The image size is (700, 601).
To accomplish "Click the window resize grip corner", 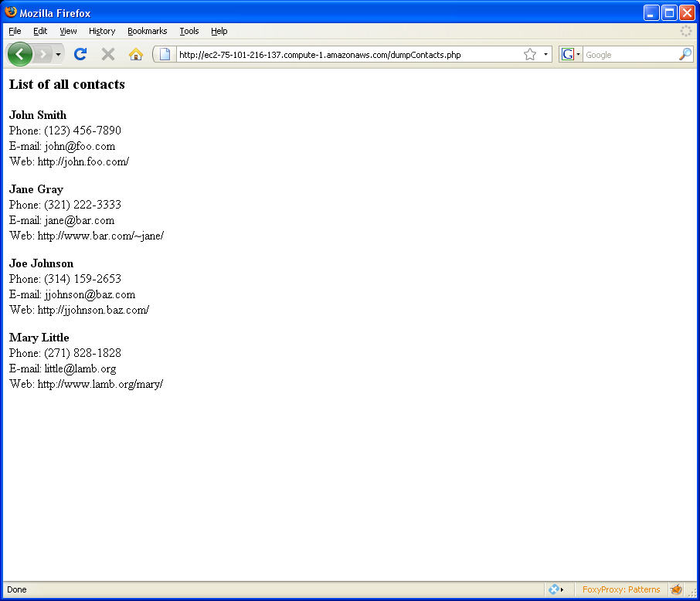I will click(x=693, y=592).
